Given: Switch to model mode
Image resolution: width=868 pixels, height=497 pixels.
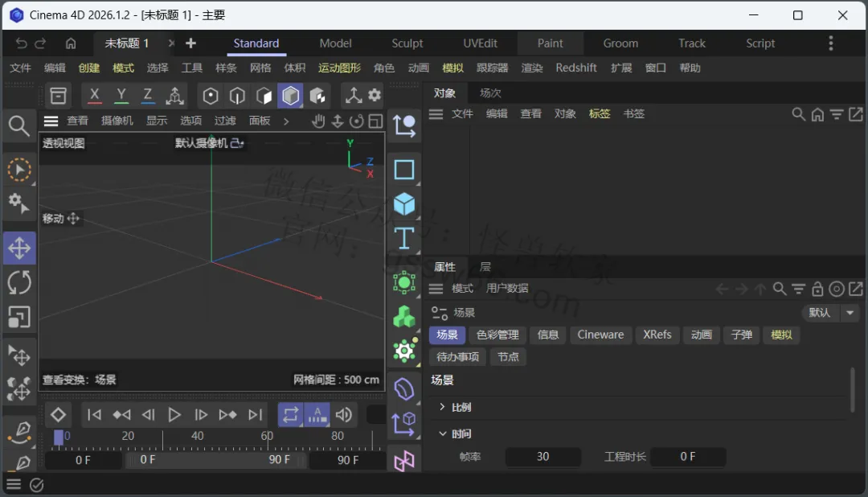Looking at the screenshot, I should click(291, 96).
